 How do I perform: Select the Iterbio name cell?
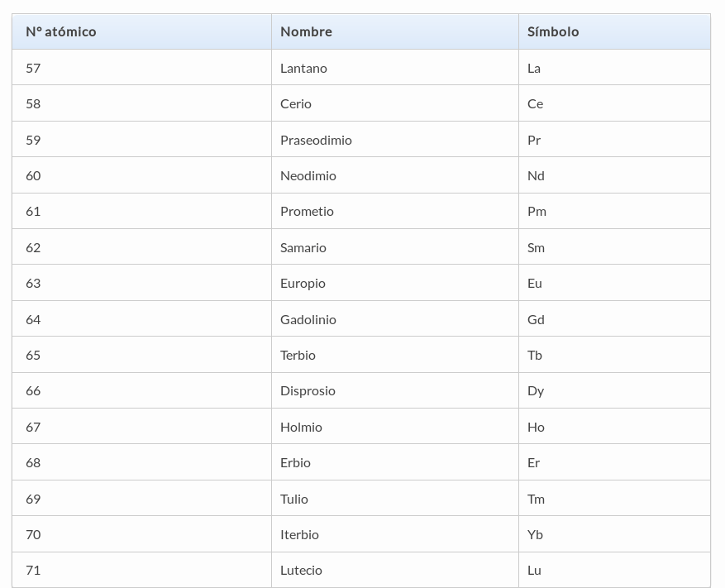(395, 534)
